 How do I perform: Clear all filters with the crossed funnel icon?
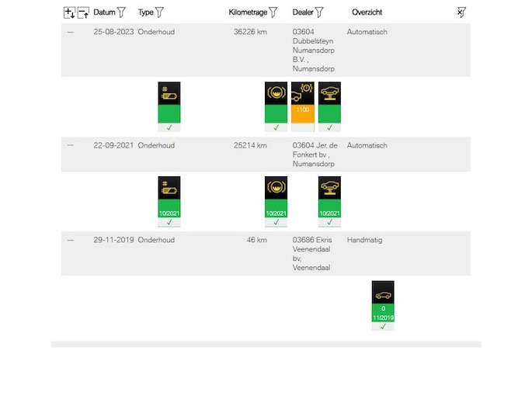[x=461, y=12]
